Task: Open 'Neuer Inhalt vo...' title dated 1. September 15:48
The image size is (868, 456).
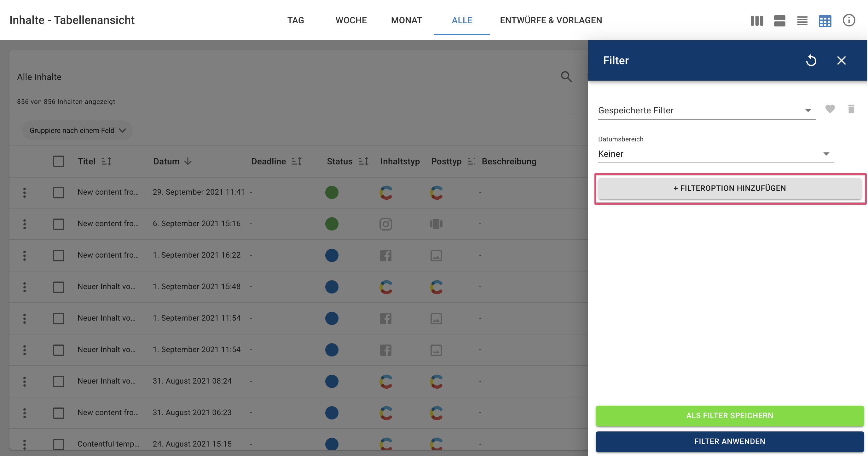Action: coord(107,286)
